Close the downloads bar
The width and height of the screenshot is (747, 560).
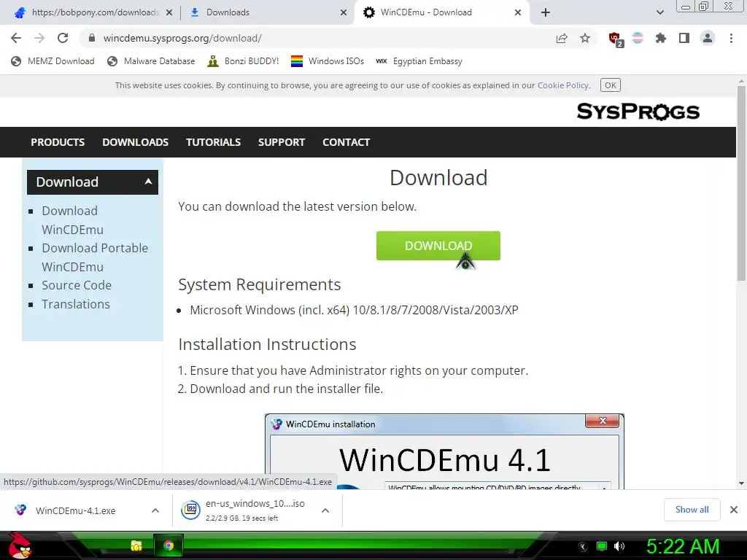pos(734,510)
